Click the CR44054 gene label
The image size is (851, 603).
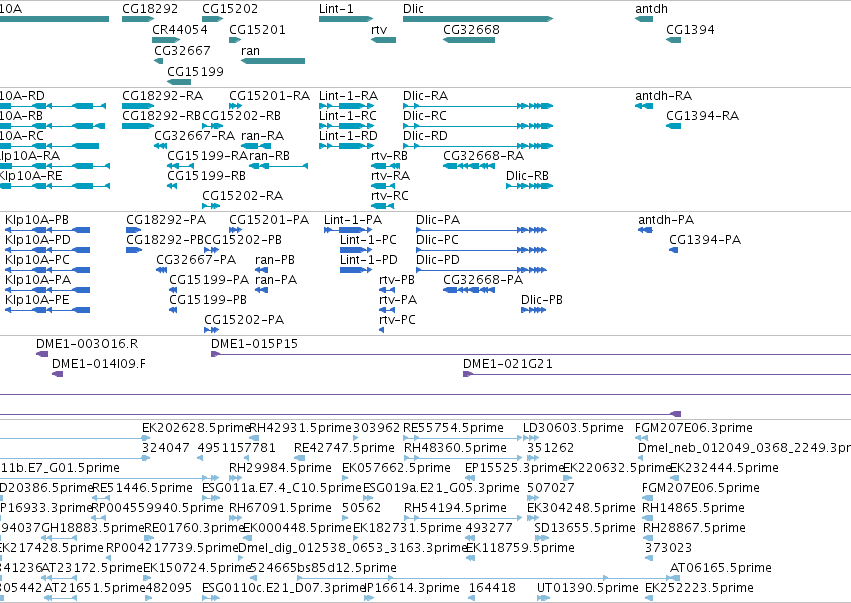[x=180, y=29]
